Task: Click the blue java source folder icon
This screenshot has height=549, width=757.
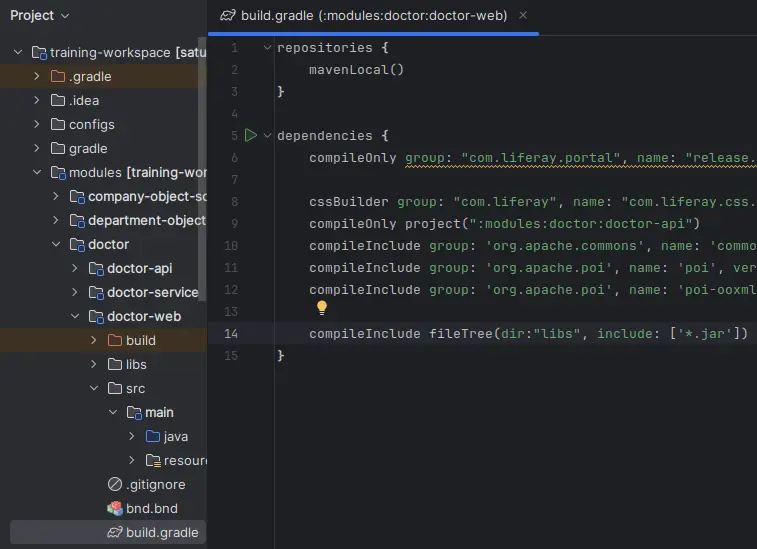Action: 153,436
